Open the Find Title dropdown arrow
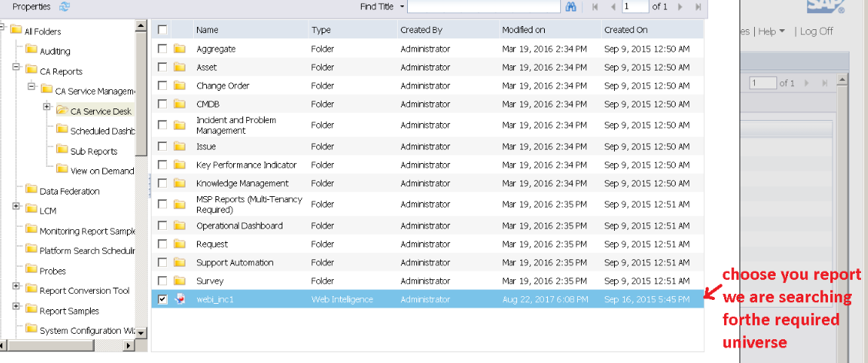Image resolution: width=868 pixels, height=363 pixels. pyautogui.click(x=402, y=7)
